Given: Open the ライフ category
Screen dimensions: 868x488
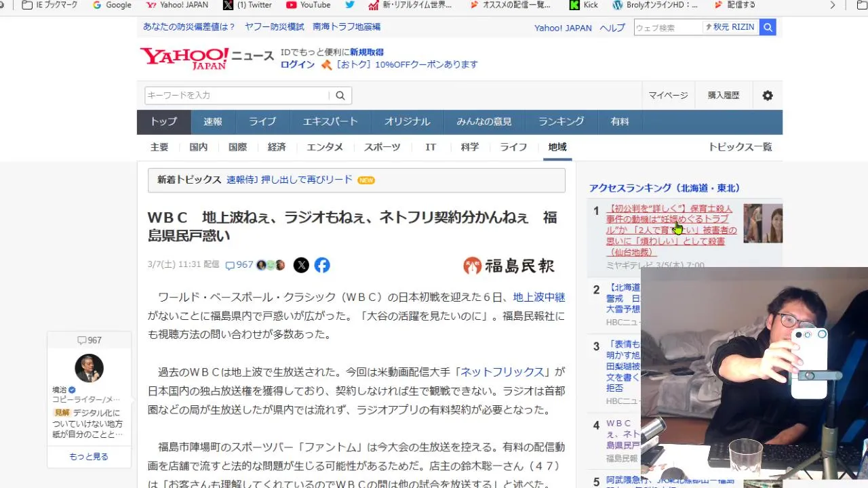Looking at the screenshot, I should (x=513, y=147).
